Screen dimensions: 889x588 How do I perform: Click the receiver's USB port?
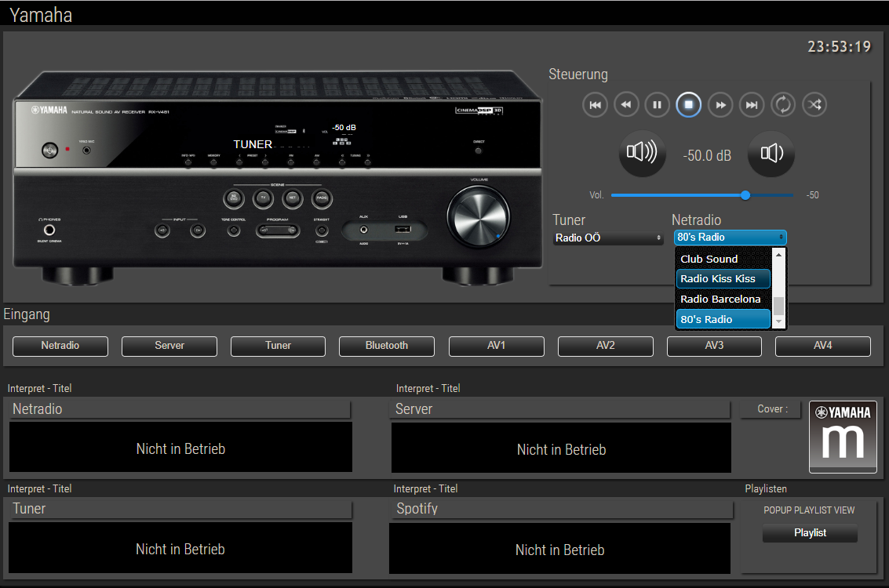[403, 230]
